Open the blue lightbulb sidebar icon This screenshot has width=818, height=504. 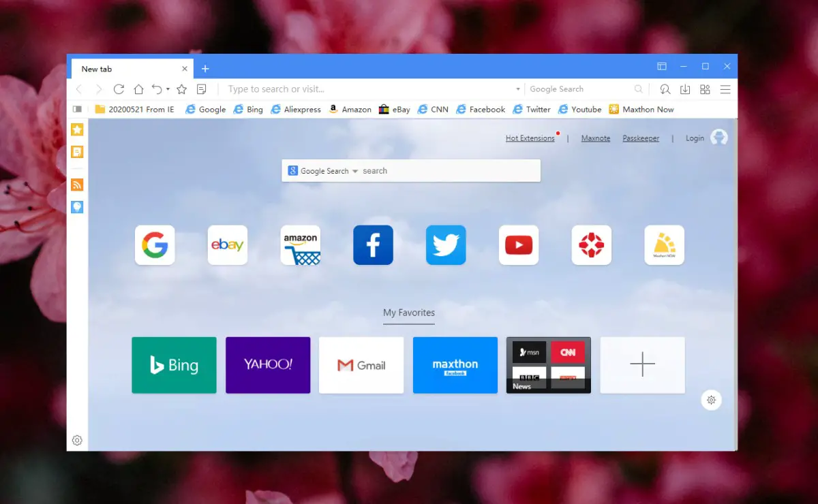tap(77, 206)
